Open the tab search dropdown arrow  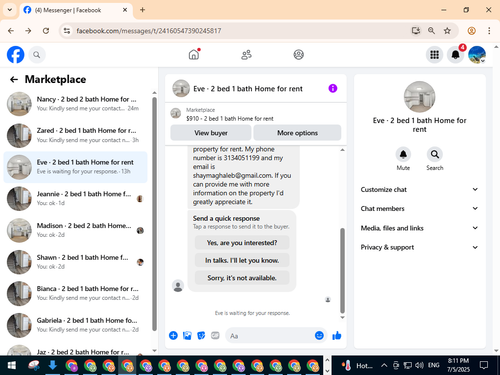(10, 10)
